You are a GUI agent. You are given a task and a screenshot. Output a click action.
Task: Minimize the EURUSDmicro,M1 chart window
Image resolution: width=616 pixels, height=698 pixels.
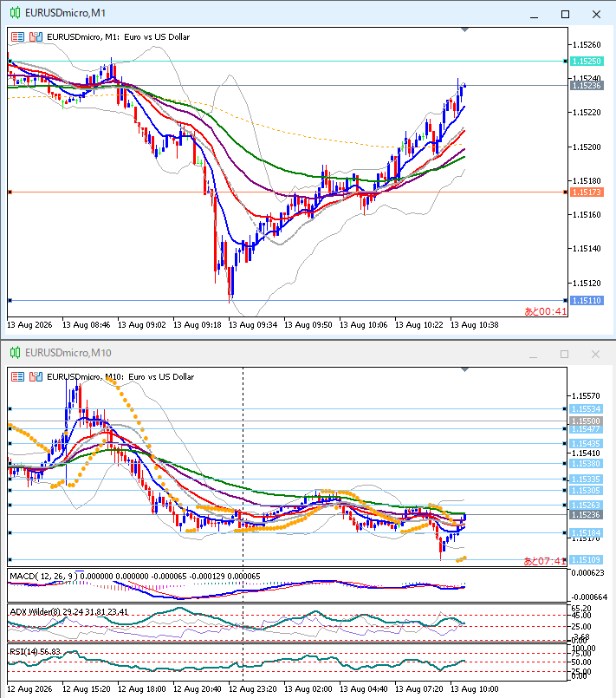(535, 14)
